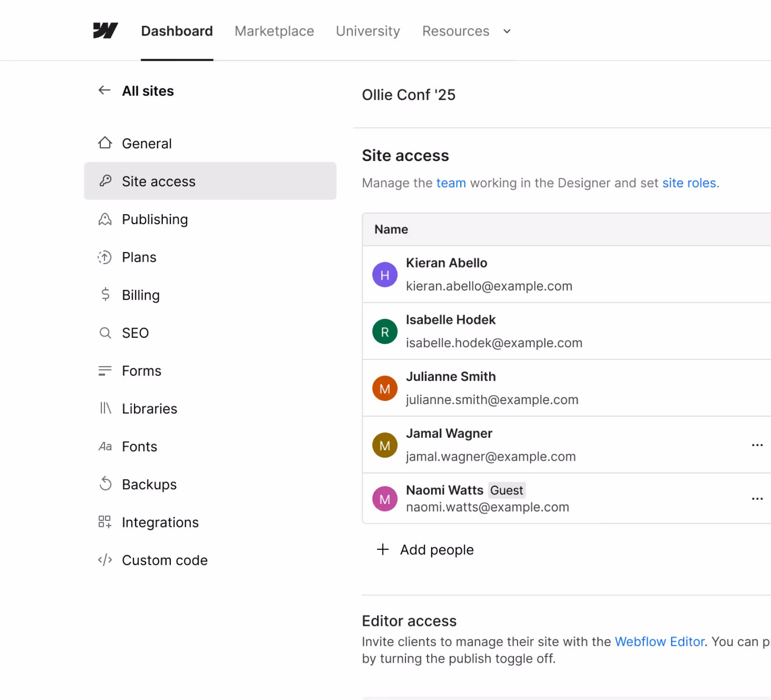Select the Integrations sidebar item
This screenshot has height=700, width=771.
pyautogui.click(x=160, y=522)
